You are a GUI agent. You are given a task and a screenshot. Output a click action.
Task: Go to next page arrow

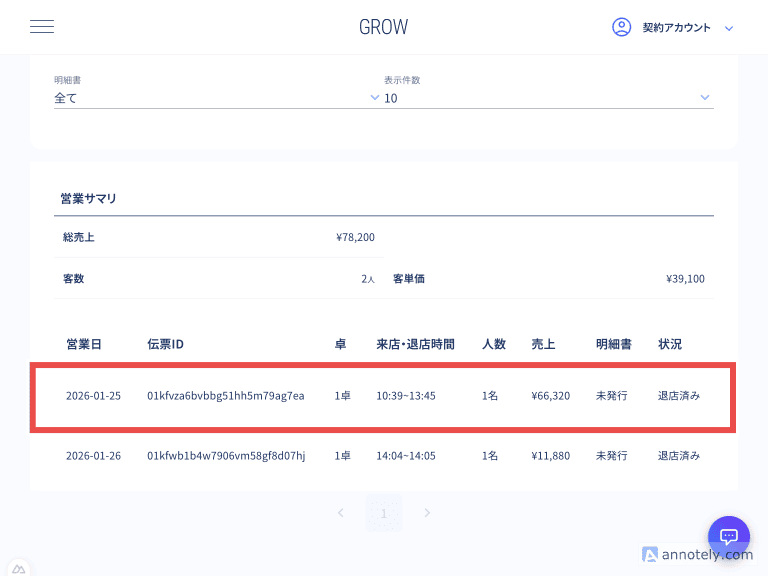[x=427, y=513]
